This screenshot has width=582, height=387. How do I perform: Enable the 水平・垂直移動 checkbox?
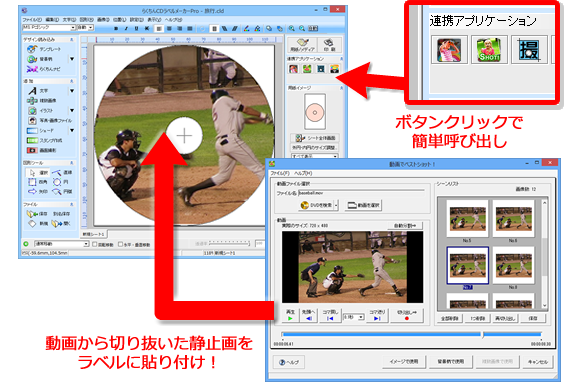[120, 244]
